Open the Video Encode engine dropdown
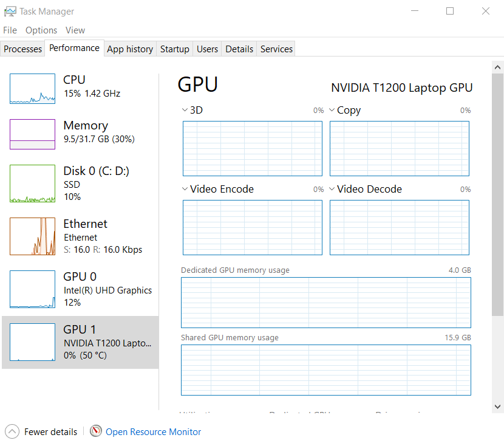The height and width of the screenshot is (446, 504). pos(185,189)
